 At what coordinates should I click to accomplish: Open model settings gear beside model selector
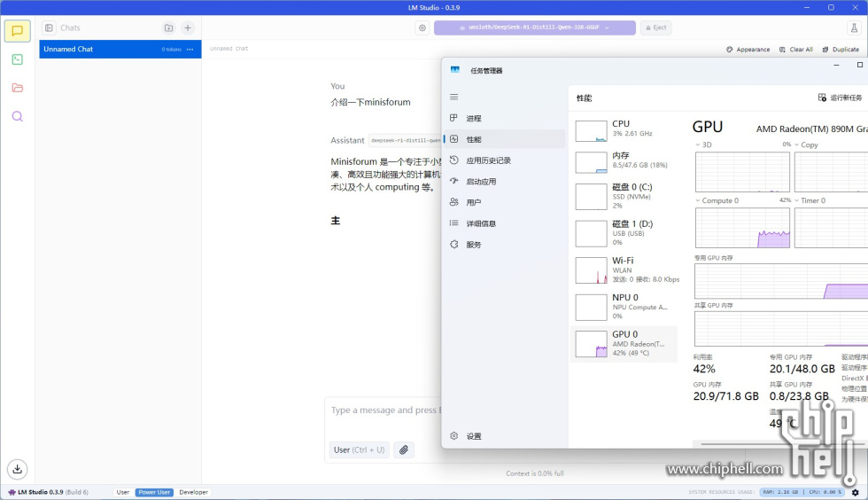coord(422,27)
